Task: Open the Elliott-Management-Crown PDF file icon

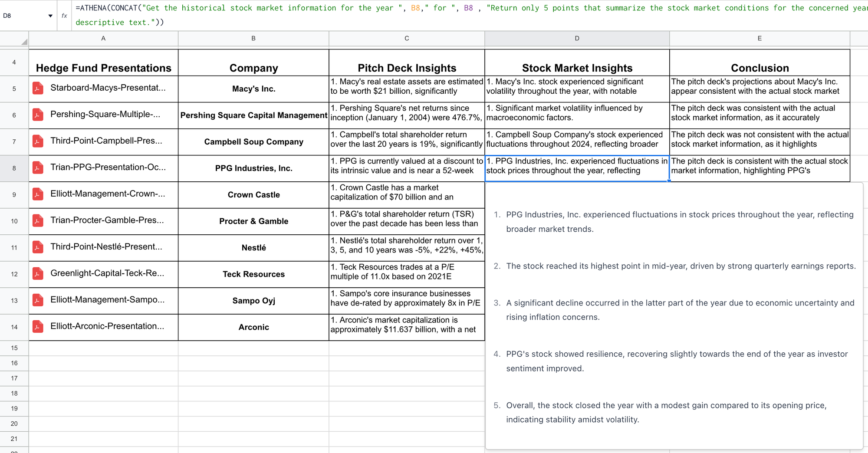Action: [38, 194]
